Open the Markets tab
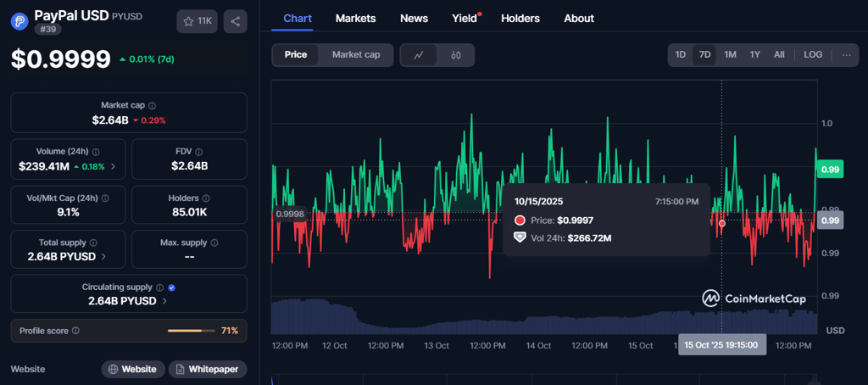Screen dimensions: 868x385 tap(355, 19)
